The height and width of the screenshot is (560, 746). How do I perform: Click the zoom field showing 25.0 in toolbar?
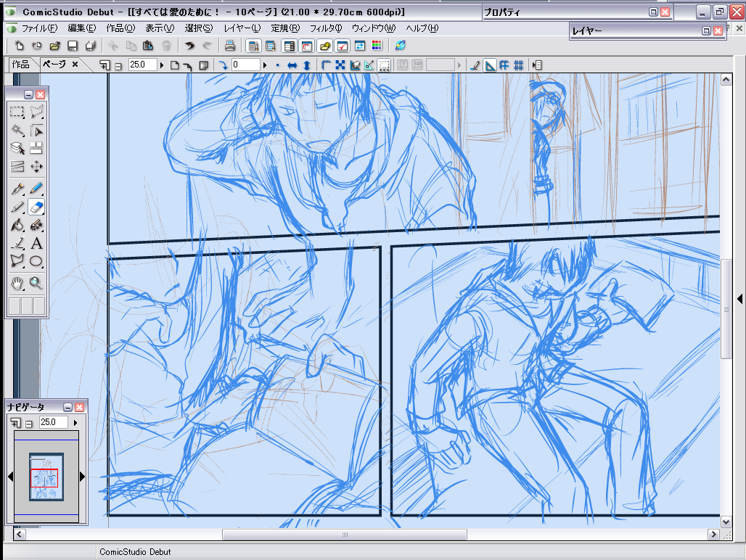pos(142,65)
